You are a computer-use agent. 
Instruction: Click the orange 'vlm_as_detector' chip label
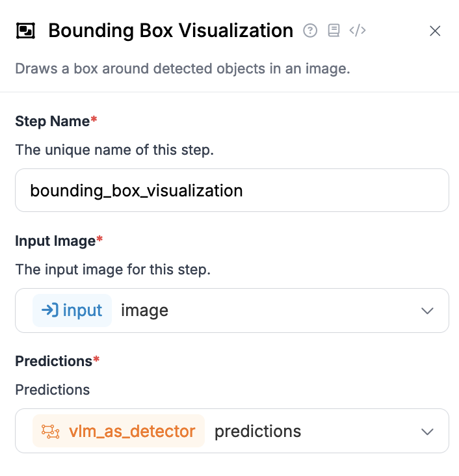132,431
